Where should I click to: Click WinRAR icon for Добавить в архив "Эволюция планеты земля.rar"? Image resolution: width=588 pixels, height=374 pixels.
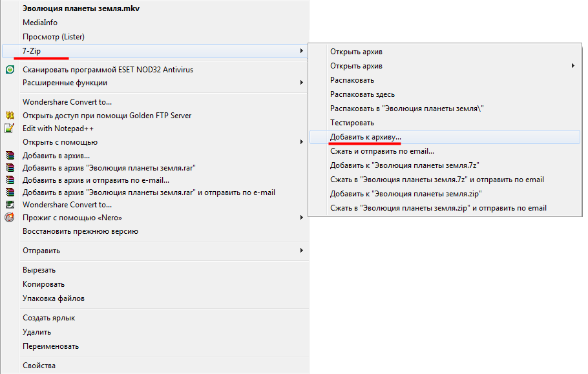10,167
